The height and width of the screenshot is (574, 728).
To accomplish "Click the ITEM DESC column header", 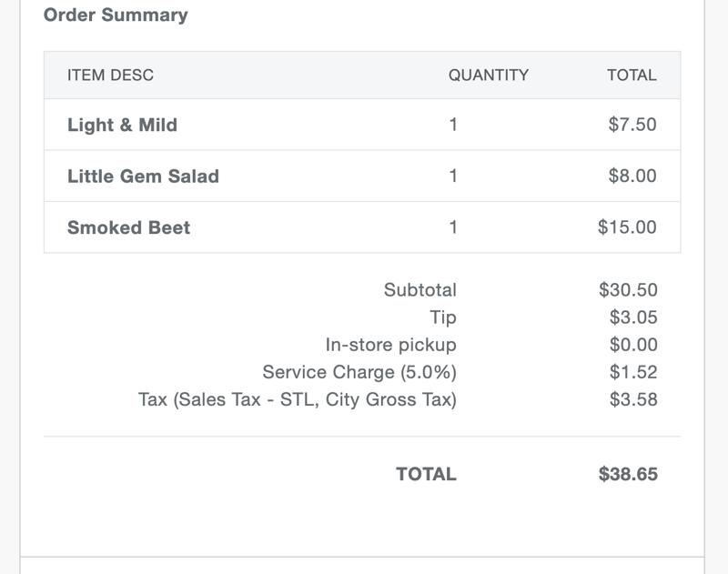I will pos(110,76).
